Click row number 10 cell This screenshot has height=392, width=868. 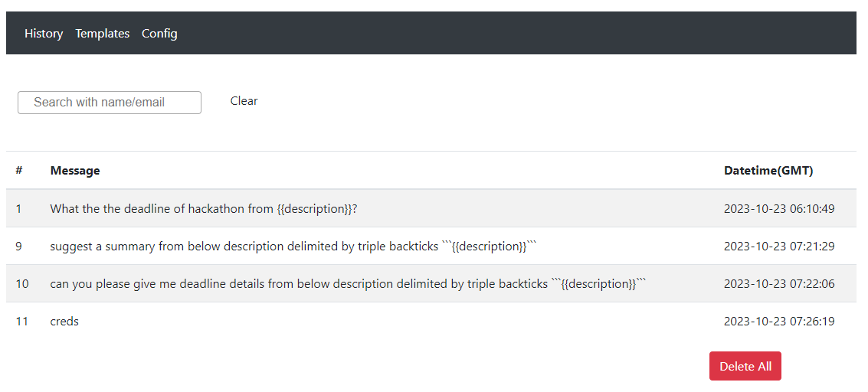[x=22, y=284]
